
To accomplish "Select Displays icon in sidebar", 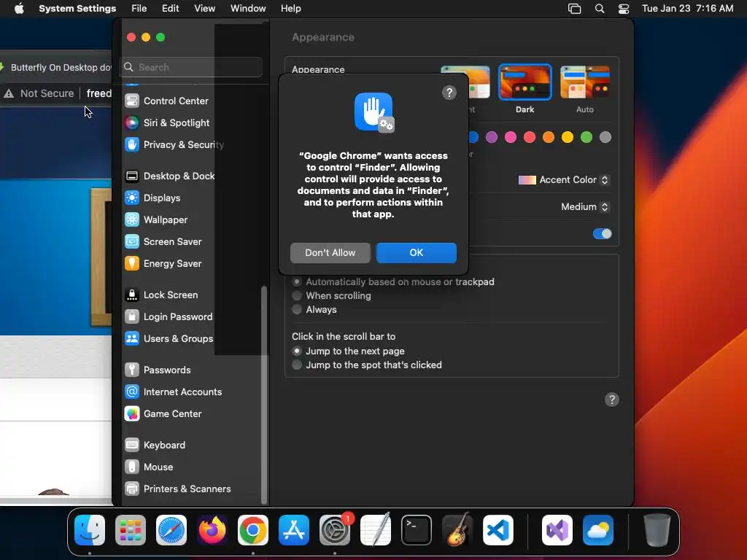I will [x=132, y=198].
